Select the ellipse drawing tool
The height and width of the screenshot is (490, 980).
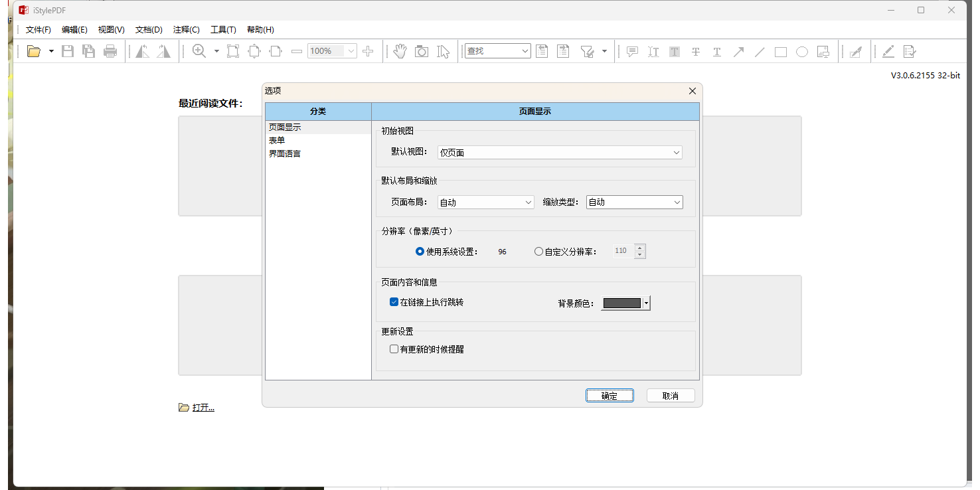click(x=802, y=51)
